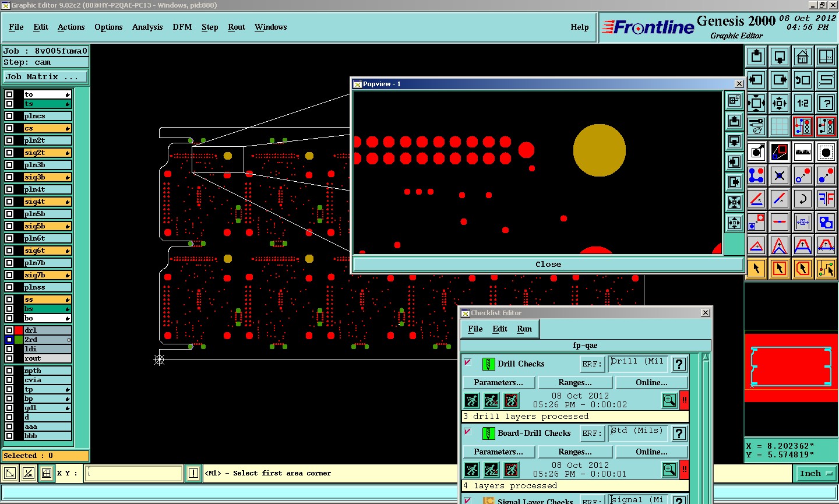Click the Checklist Editor vertical scrollbar
The width and height of the screenshot is (839, 504).
pos(706,428)
